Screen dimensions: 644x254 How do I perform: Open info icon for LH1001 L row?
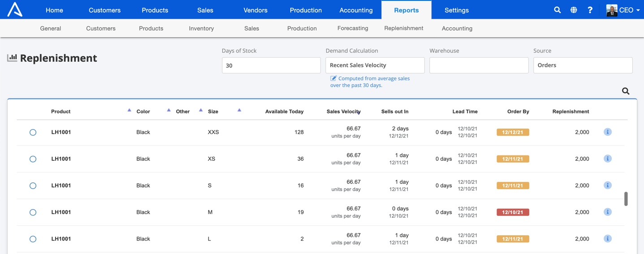(608, 239)
